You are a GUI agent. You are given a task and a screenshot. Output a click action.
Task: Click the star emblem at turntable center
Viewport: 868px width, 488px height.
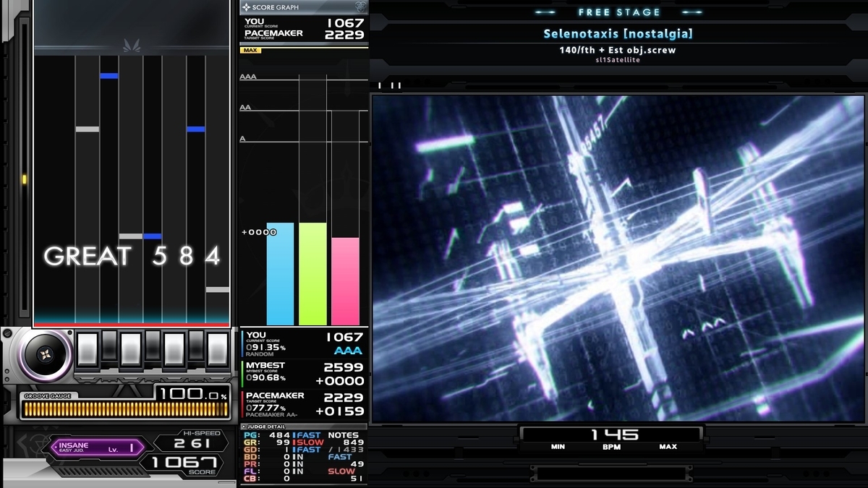(x=45, y=355)
